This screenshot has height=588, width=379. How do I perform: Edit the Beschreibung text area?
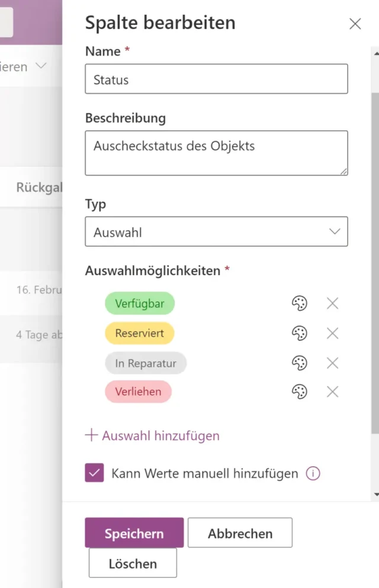click(216, 153)
